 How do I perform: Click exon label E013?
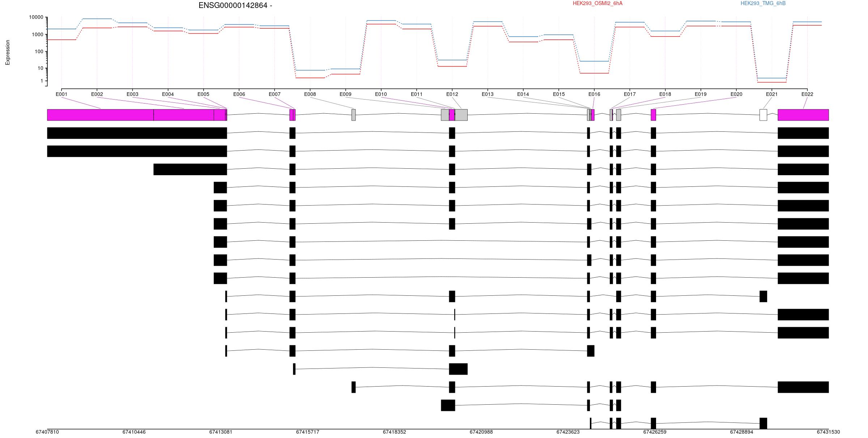tap(488, 94)
